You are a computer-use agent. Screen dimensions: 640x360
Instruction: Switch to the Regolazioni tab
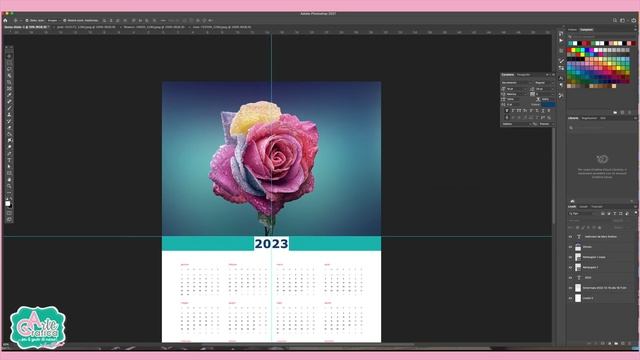(x=589, y=118)
